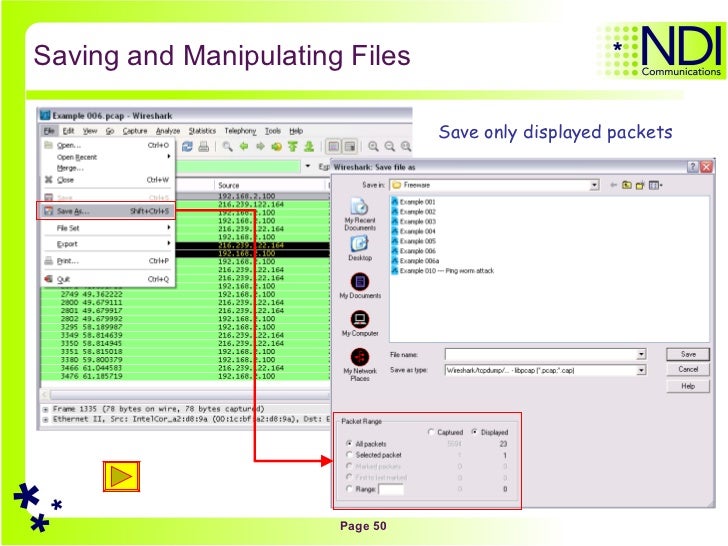Toggle the auto scroll toolbar icon
Screen dimensions: 728x546
[350, 147]
